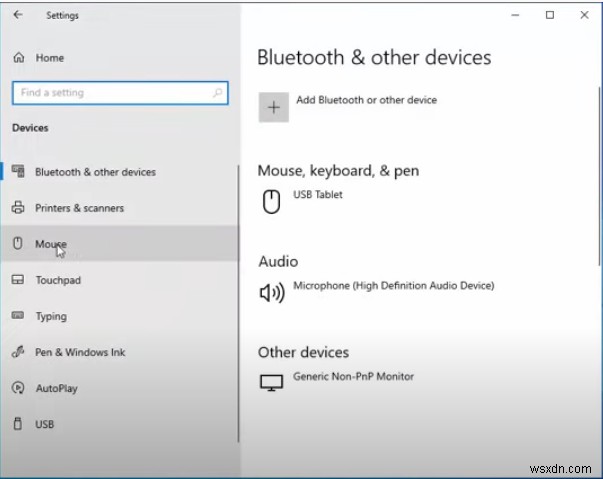Click the sidebar vertical scrollbar
This screenshot has width=603, height=479.
[x=238, y=300]
